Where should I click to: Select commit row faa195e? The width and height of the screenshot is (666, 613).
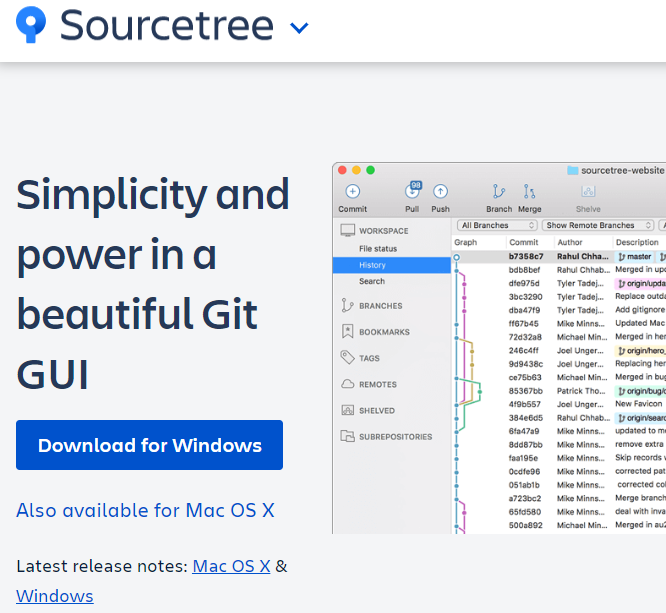click(x=559, y=458)
